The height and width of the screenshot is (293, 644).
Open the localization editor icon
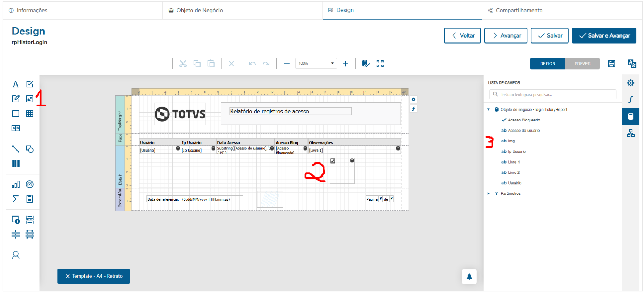point(632,64)
